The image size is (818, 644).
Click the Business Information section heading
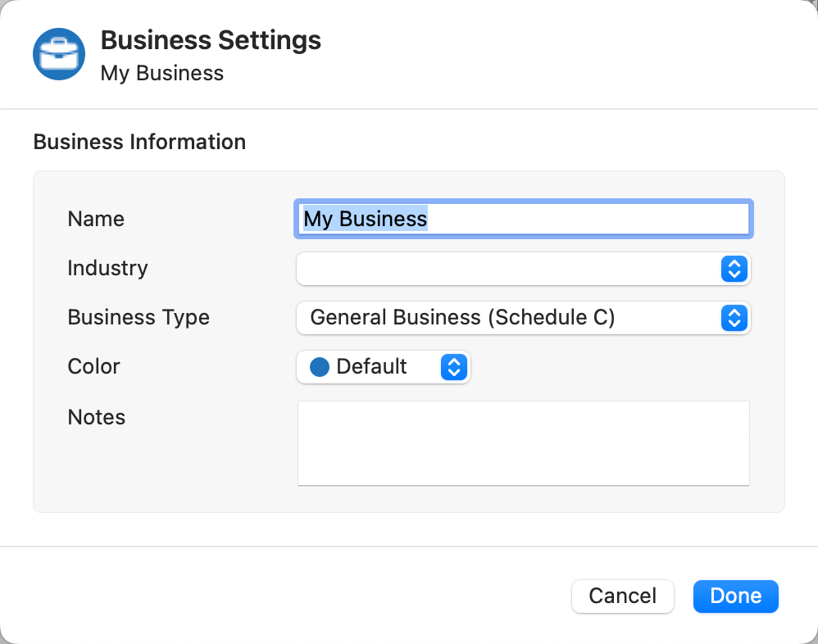140,142
